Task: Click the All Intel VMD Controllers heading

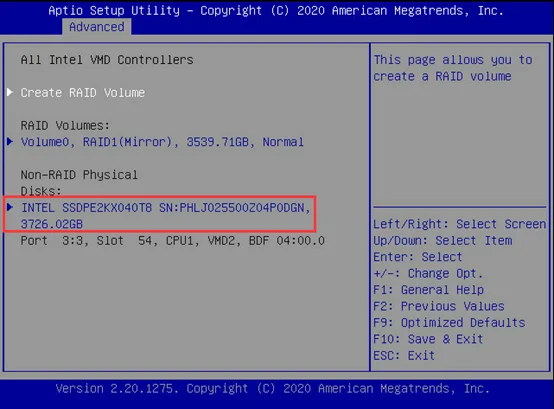Action: [107, 60]
